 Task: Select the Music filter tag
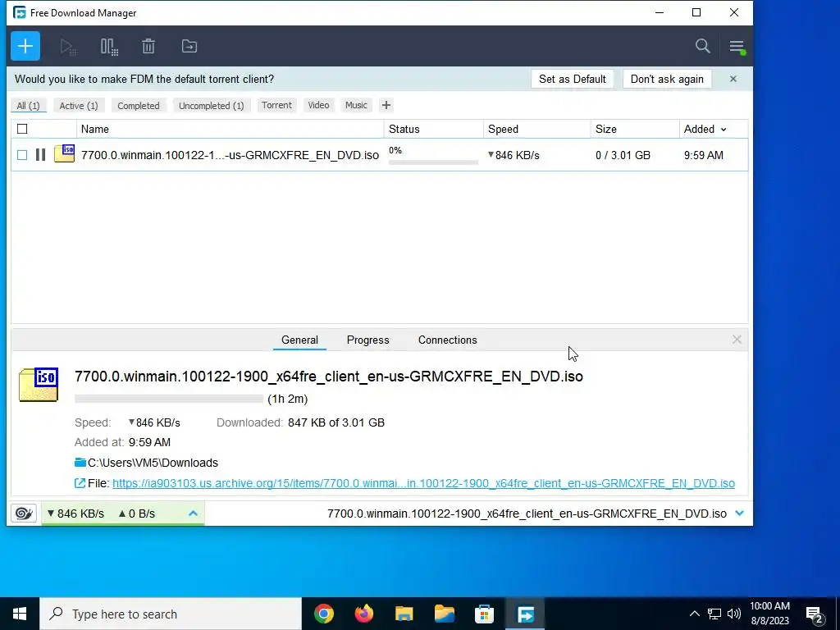coord(356,105)
